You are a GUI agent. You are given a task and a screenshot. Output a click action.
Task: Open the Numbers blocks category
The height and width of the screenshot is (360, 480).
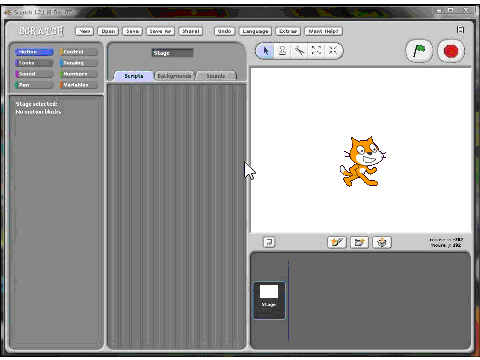[79, 74]
